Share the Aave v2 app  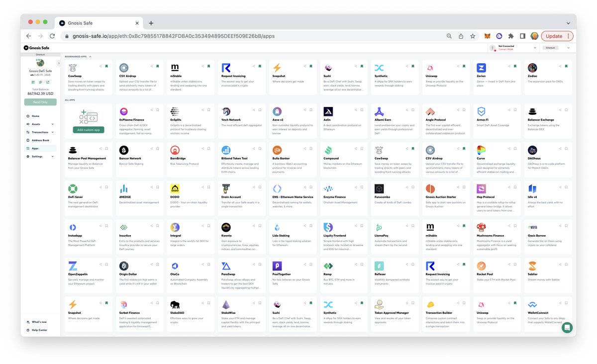pyautogui.click(x=304, y=110)
